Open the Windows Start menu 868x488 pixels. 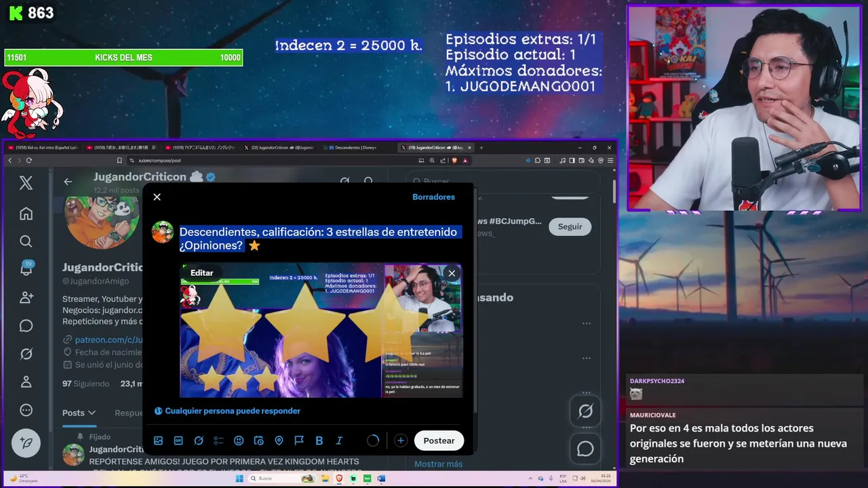coord(239,479)
